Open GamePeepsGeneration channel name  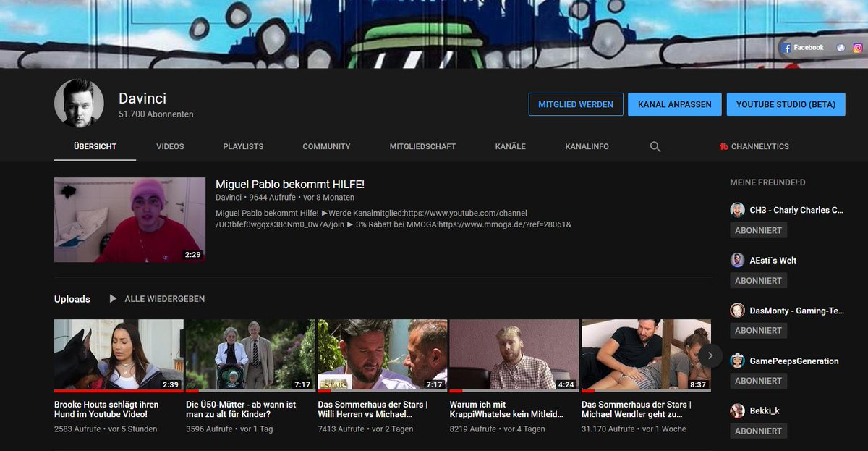point(794,361)
